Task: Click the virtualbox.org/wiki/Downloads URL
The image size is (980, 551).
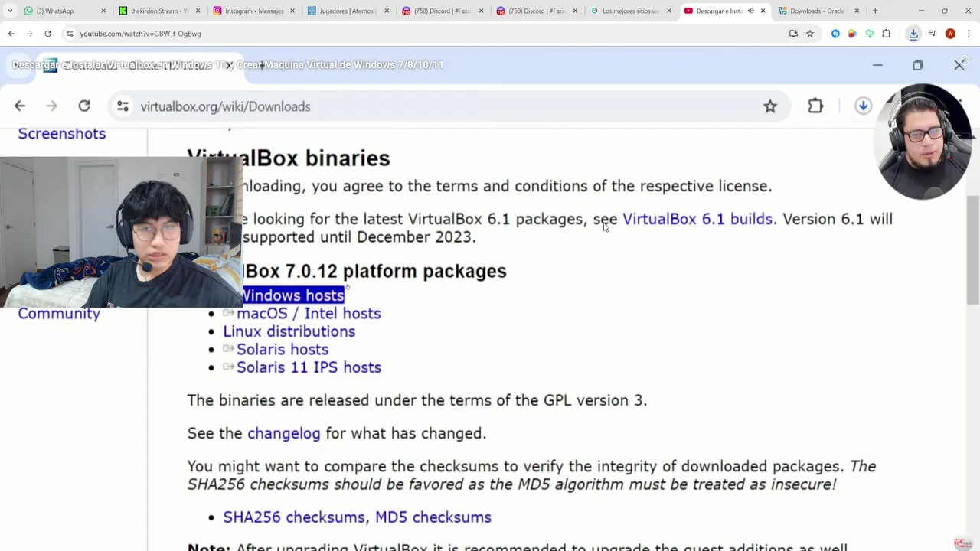Action: coord(225,106)
